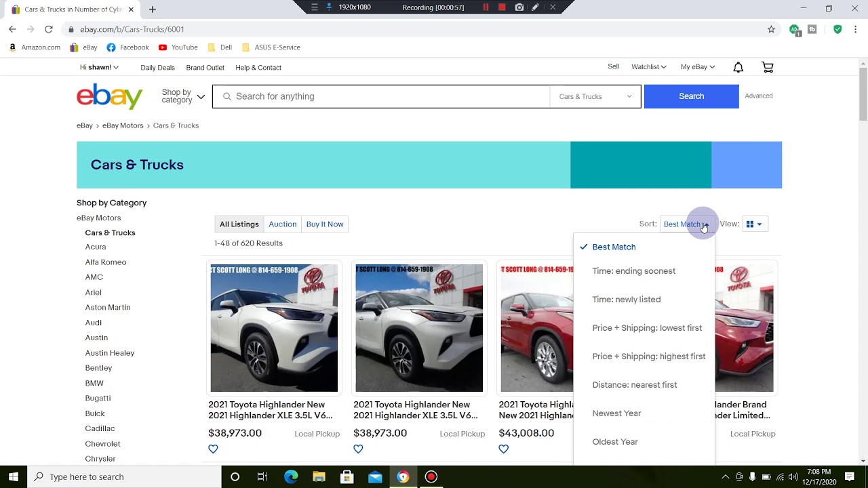Go back with the browser arrow
Viewport: 868px width, 488px height.
point(12,29)
